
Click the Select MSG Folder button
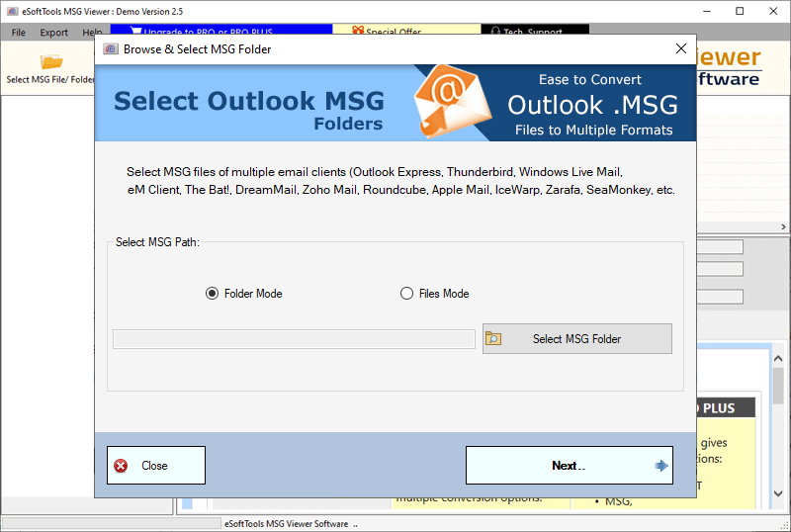(x=577, y=339)
